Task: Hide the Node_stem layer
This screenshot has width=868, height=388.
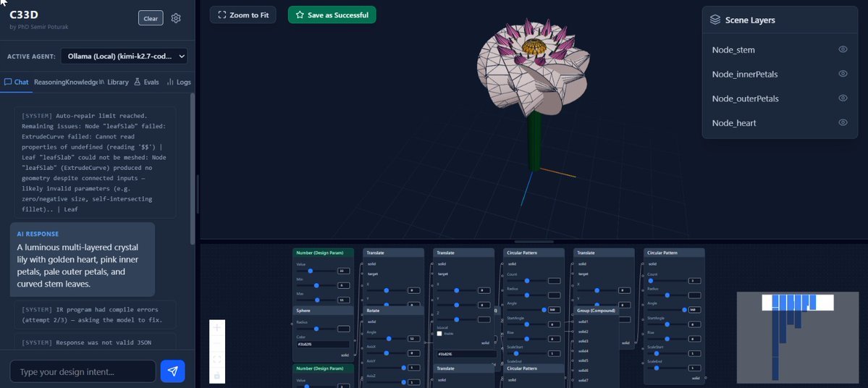Action: (843, 49)
